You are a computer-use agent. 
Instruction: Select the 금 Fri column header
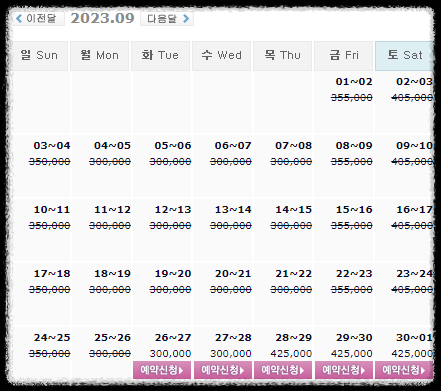(x=343, y=56)
